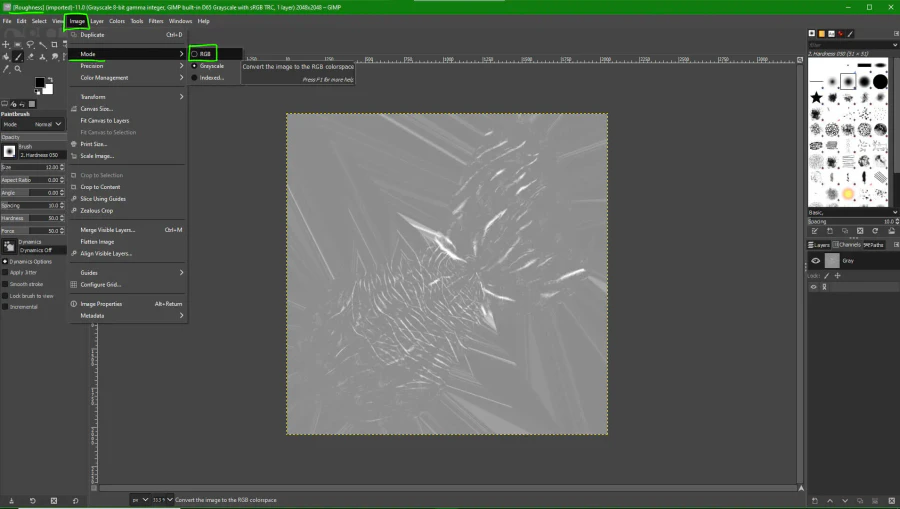Click the Gray layer thumbnail
The image size is (900, 509).
(x=831, y=261)
